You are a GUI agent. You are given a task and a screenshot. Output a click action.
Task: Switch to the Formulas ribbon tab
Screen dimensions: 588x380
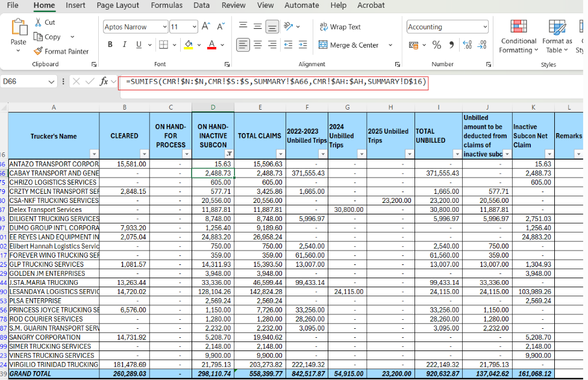pyautogui.click(x=166, y=5)
